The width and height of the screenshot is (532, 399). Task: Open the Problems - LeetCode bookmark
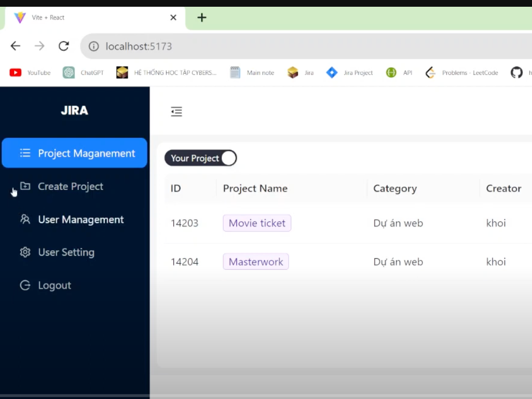[x=461, y=73]
